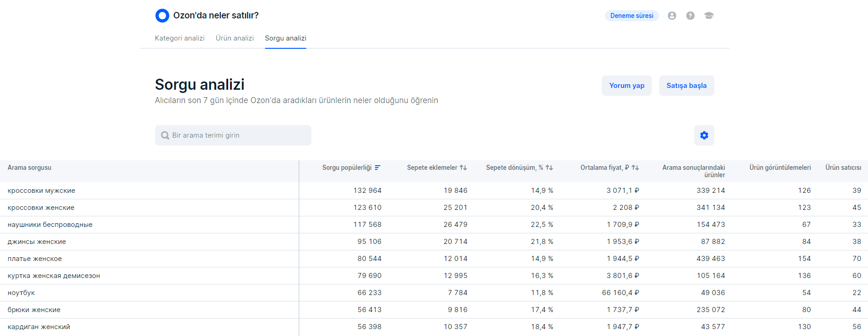Open the help question mark icon
The image size is (868, 336).
point(690,16)
